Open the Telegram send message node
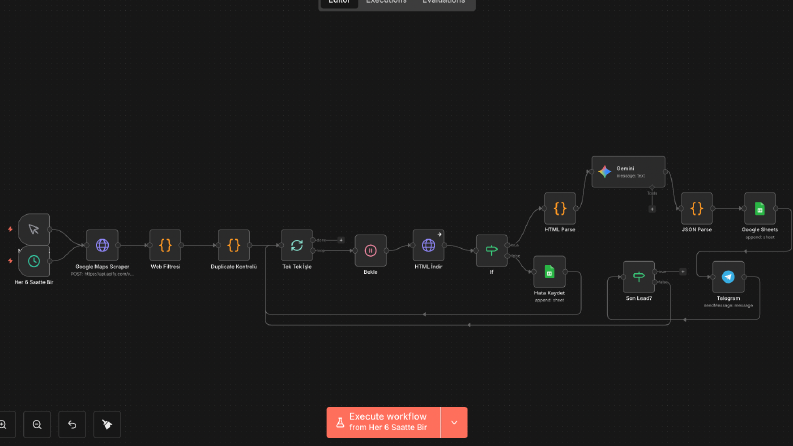The height and width of the screenshot is (446, 793). coord(728,277)
